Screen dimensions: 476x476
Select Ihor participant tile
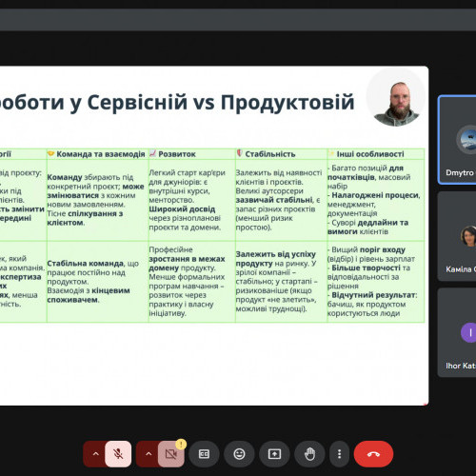point(457,332)
